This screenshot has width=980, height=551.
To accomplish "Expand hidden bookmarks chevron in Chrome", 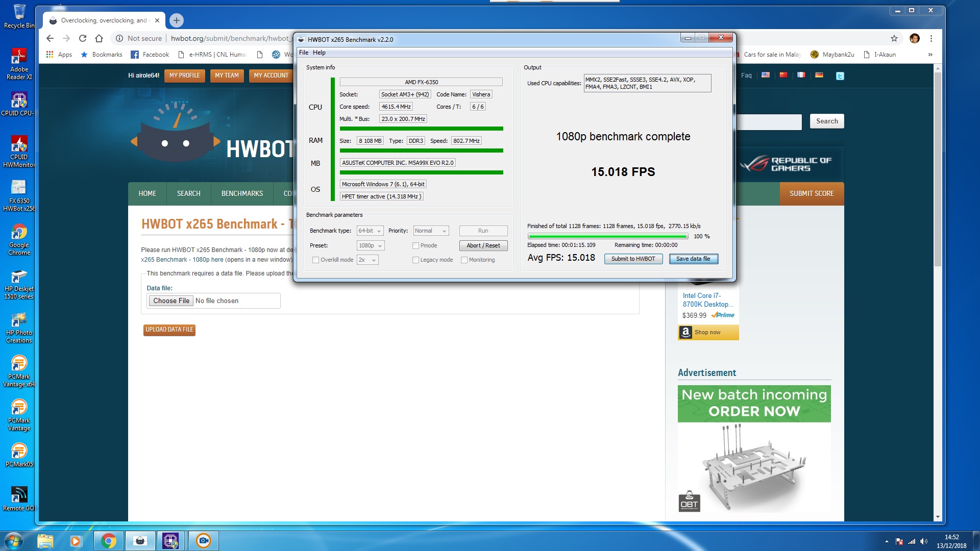I will click(930, 55).
